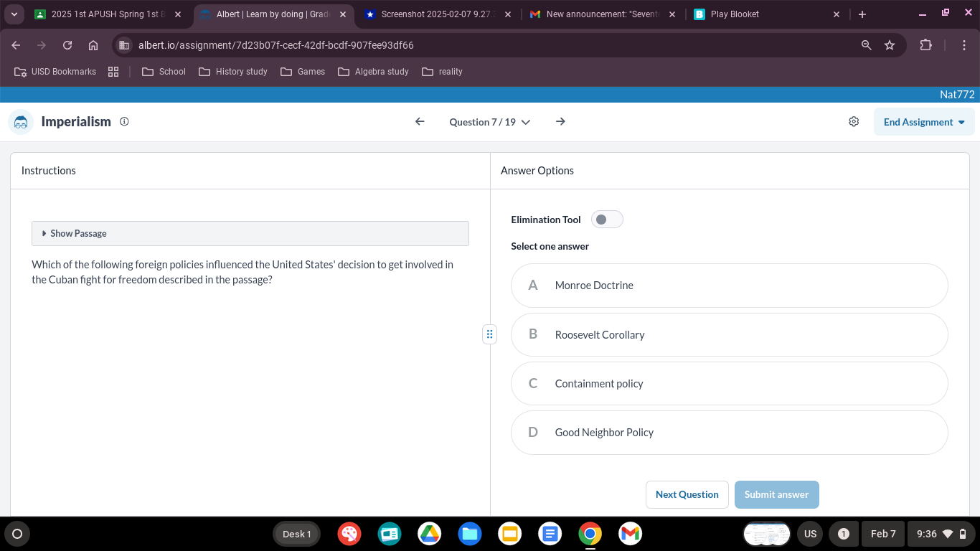Launch Google Classroom from the shelf
Viewport: 980px width, 551px height.
click(x=390, y=534)
